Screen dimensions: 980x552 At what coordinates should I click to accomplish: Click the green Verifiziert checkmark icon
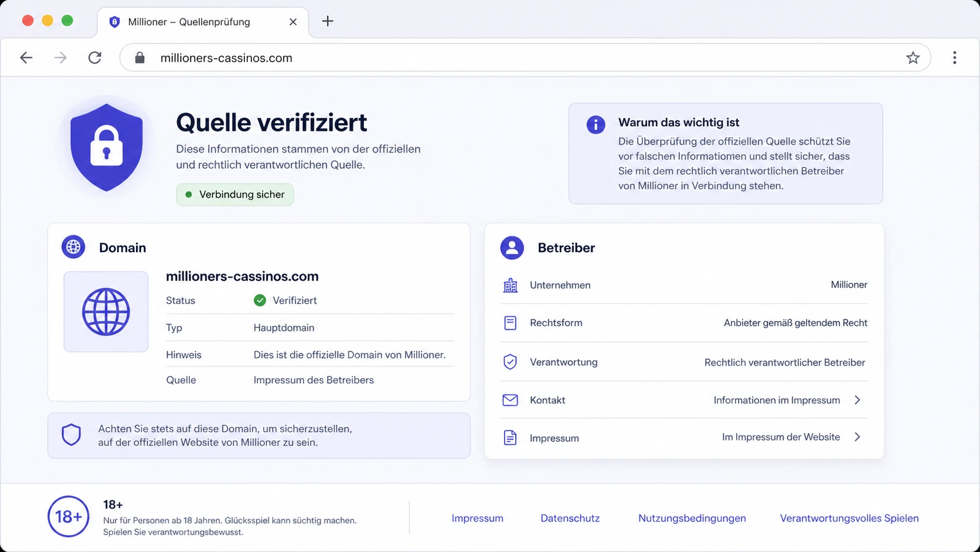260,300
